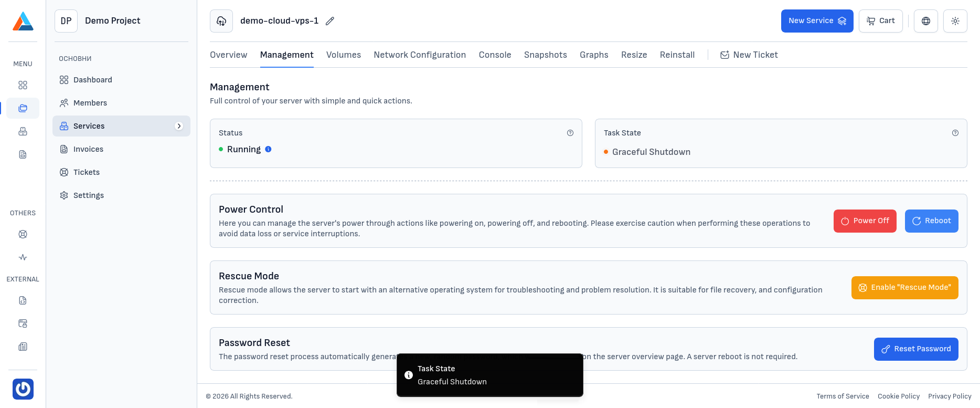Viewport: 980px width, 408px height.
Task: Click the Task State help icon
Action: [955, 133]
